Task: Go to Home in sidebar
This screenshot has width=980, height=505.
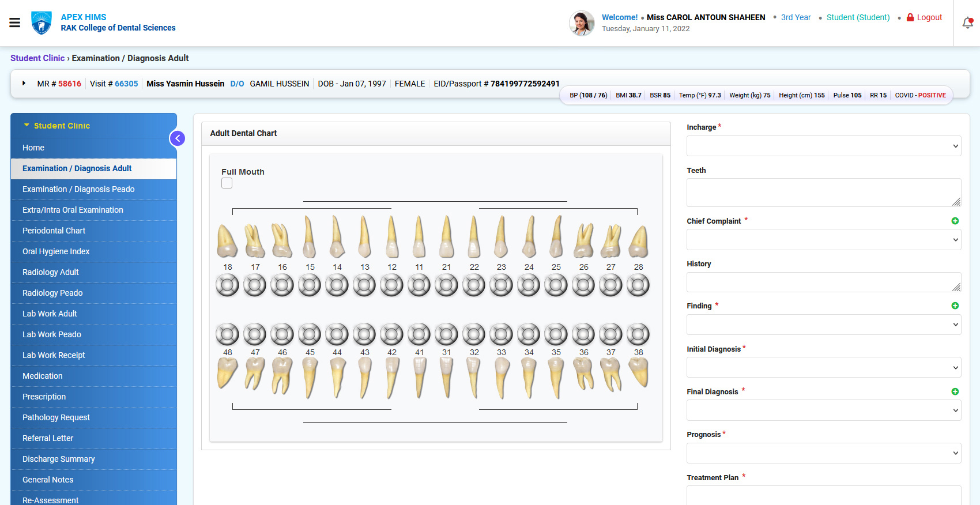Action: tap(93, 148)
